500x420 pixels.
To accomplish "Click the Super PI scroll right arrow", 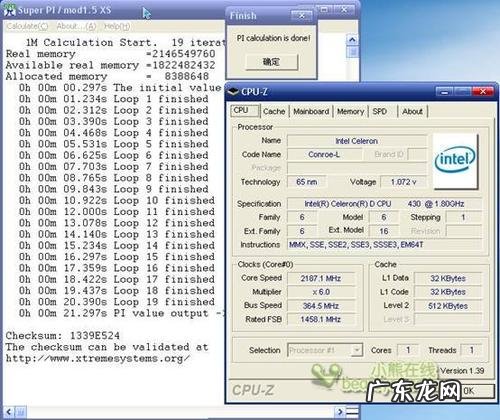I will 340,412.
